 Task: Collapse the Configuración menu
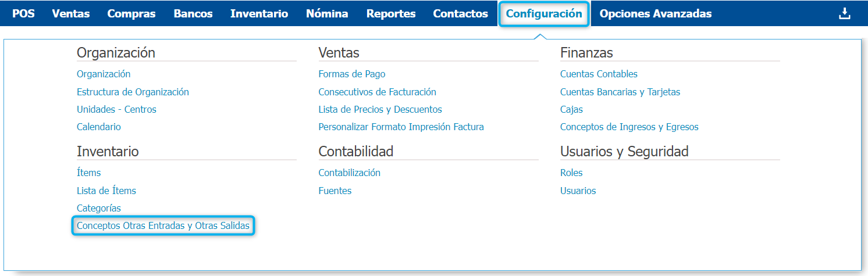point(544,13)
